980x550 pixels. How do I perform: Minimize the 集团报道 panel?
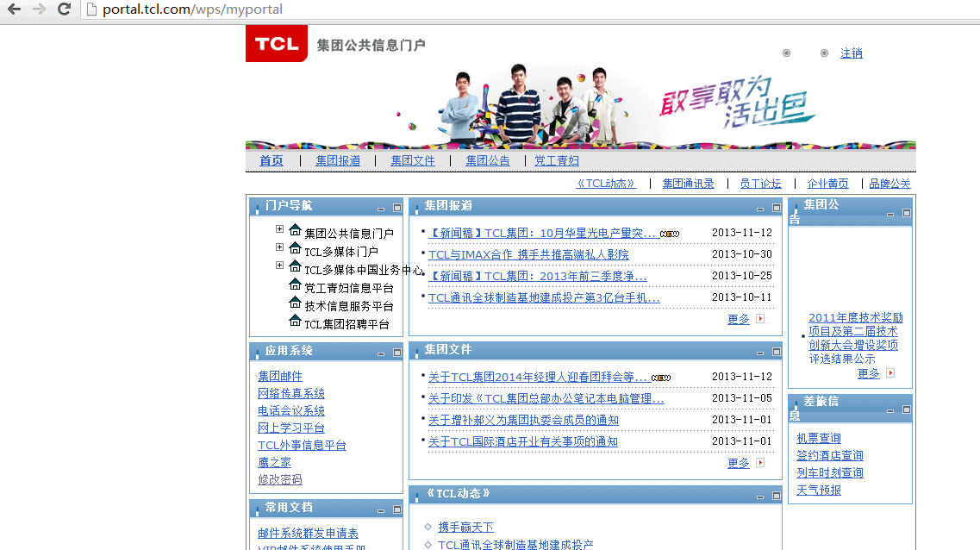760,209
